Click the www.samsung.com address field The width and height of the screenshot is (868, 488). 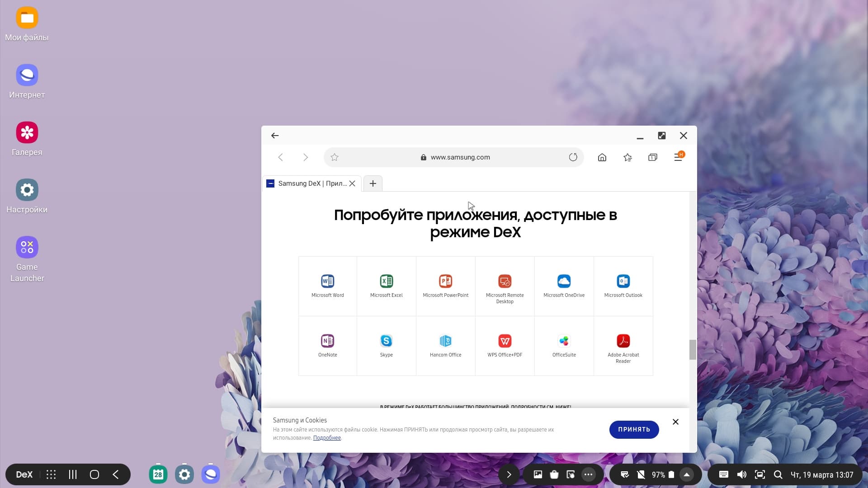[460, 157]
